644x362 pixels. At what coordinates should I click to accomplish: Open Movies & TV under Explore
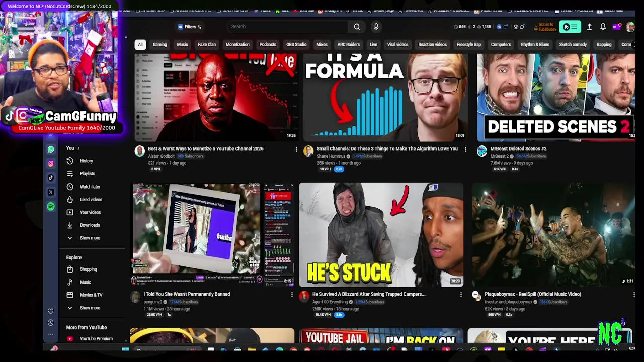91,295
